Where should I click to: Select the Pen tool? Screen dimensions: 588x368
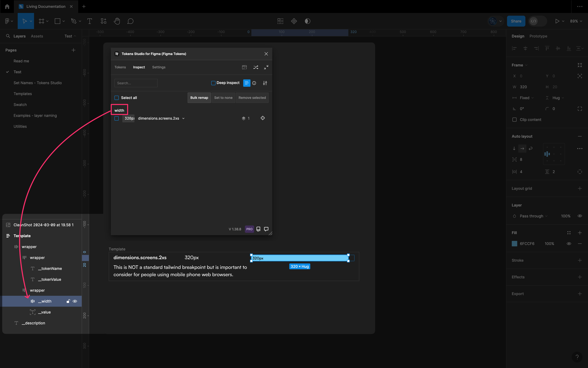click(74, 21)
